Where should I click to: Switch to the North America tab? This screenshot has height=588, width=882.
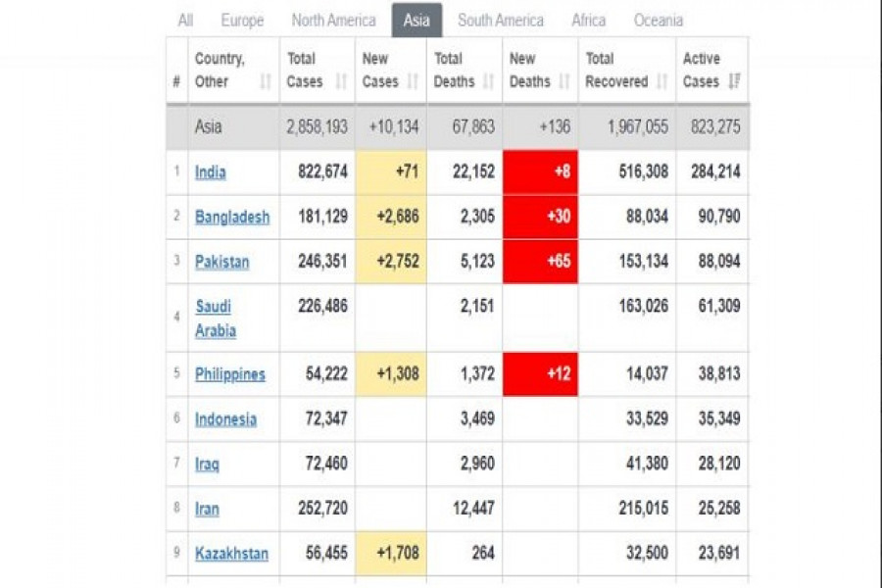coord(333,21)
